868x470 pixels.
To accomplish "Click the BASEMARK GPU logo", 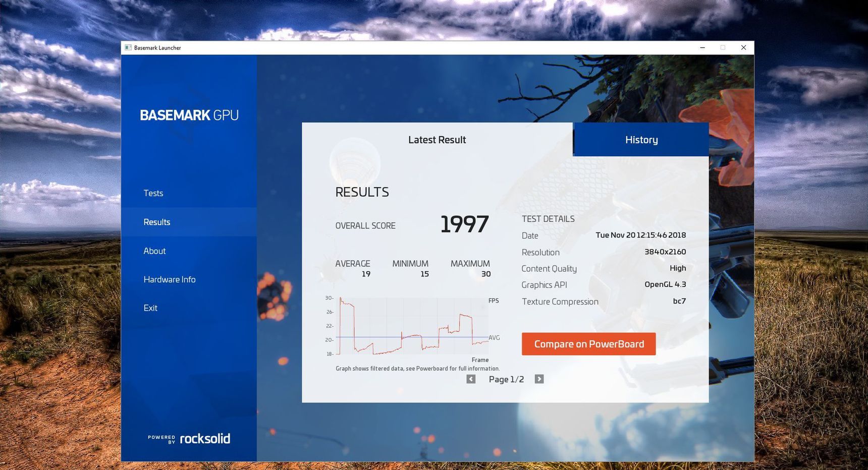I will [x=189, y=115].
